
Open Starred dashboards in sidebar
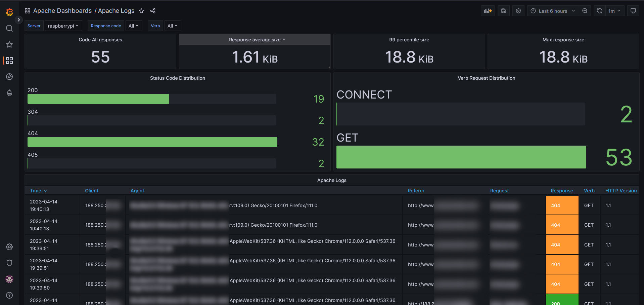[9, 44]
